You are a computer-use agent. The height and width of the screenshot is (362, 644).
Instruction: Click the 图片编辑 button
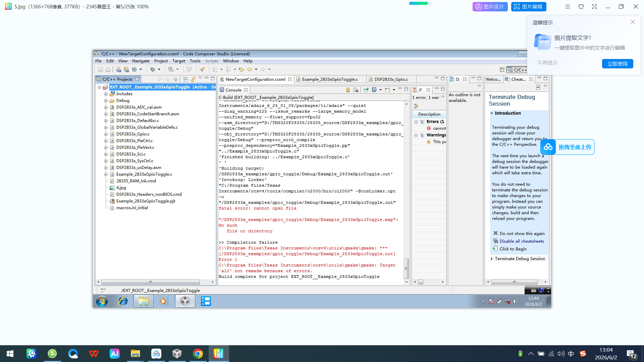529,6
